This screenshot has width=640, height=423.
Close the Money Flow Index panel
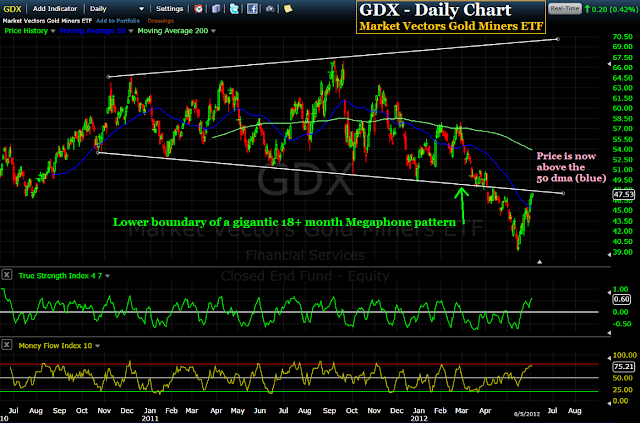(7, 345)
